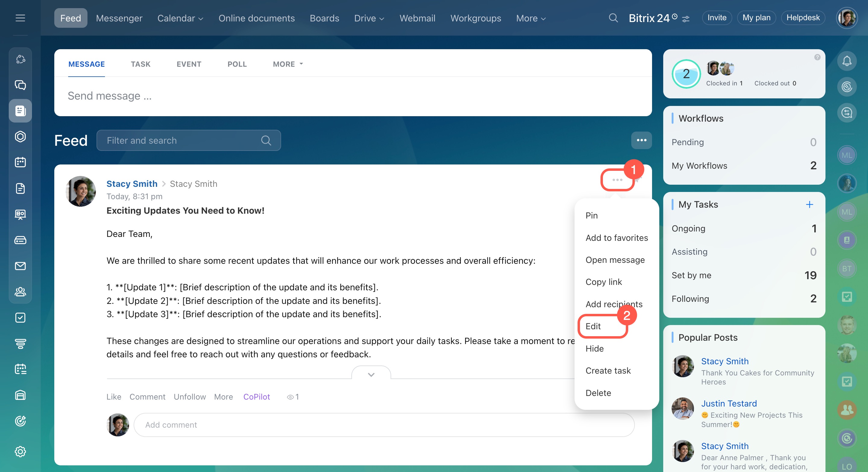The height and width of the screenshot is (472, 868).
Task: Click the search magnifier in the top bar
Action: (x=613, y=18)
